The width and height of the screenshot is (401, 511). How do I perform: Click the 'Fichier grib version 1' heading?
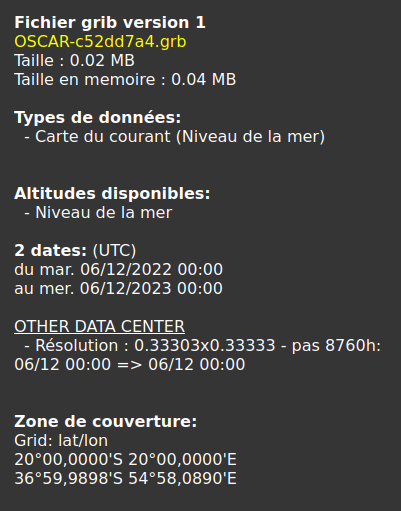pos(110,23)
